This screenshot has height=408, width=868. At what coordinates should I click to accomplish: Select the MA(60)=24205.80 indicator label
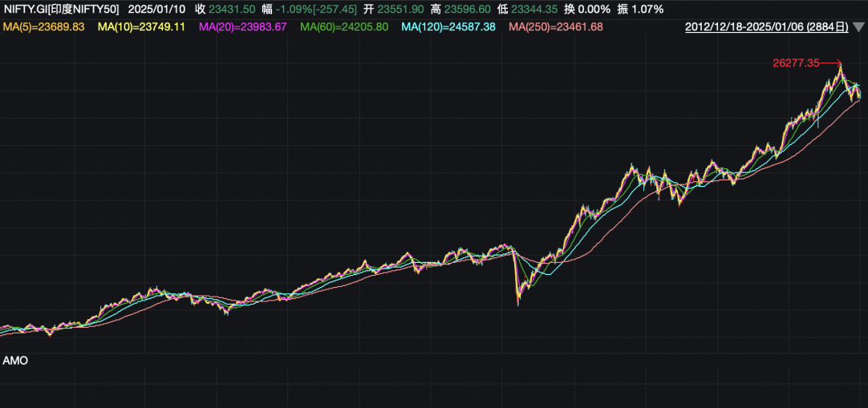click(x=344, y=27)
